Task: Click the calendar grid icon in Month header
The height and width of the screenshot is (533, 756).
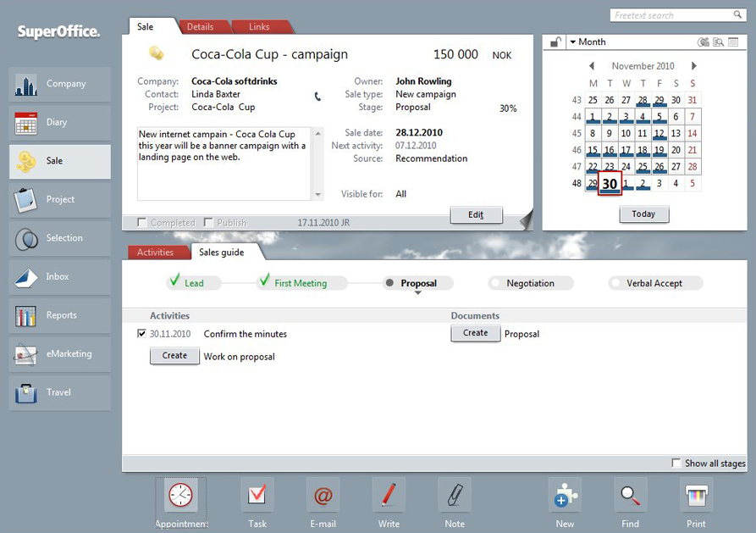Action: click(733, 42)
